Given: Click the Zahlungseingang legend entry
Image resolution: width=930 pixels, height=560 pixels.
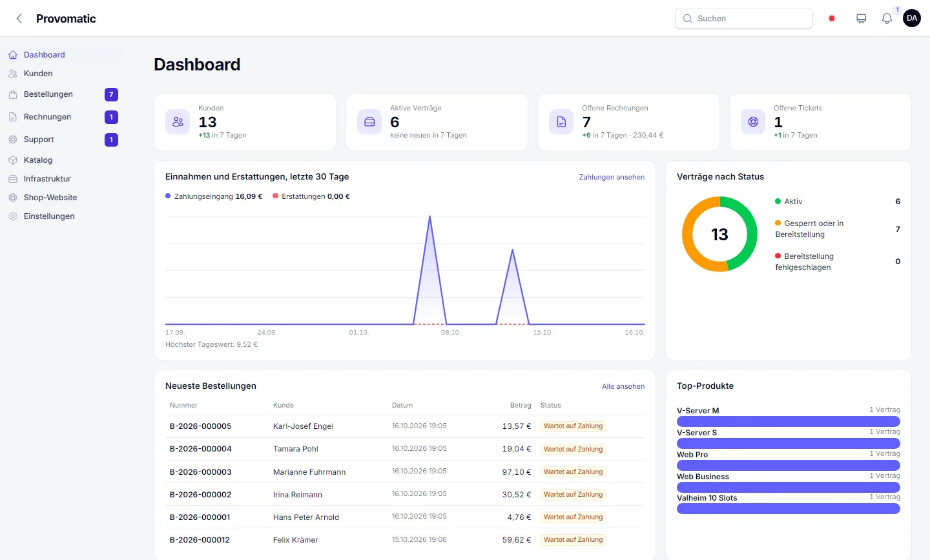Looking at the screenshot, I should pos(214,196).
